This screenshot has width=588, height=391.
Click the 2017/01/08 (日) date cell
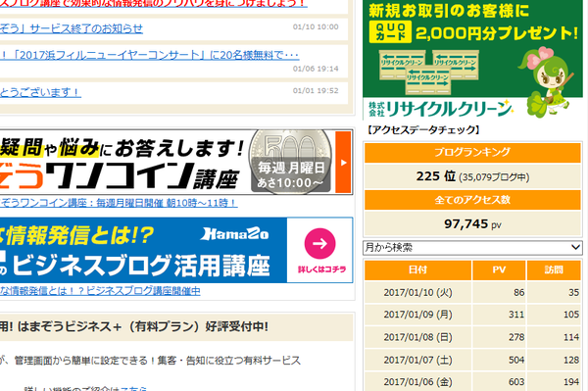(417, 337)
